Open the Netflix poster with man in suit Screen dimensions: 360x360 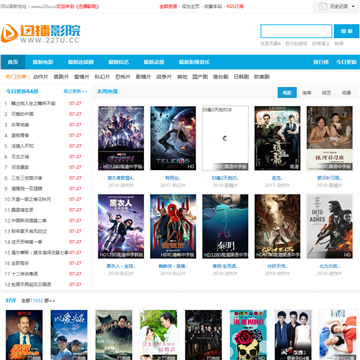pos(24,335)
